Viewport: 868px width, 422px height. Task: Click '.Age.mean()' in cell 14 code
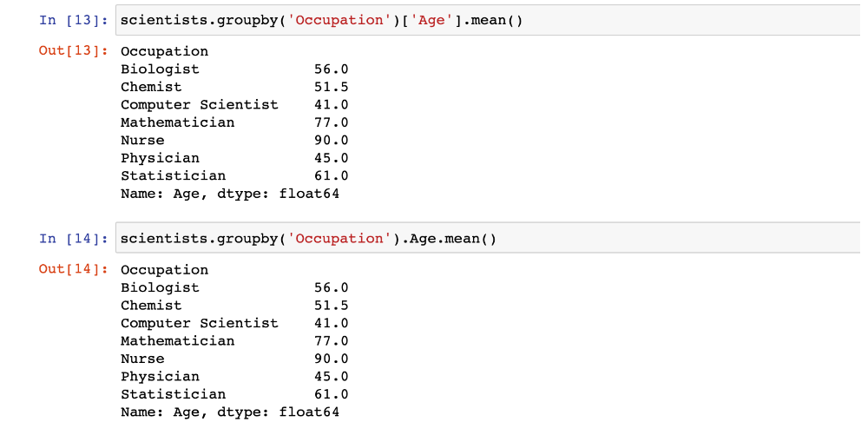(x=449, y=240)
